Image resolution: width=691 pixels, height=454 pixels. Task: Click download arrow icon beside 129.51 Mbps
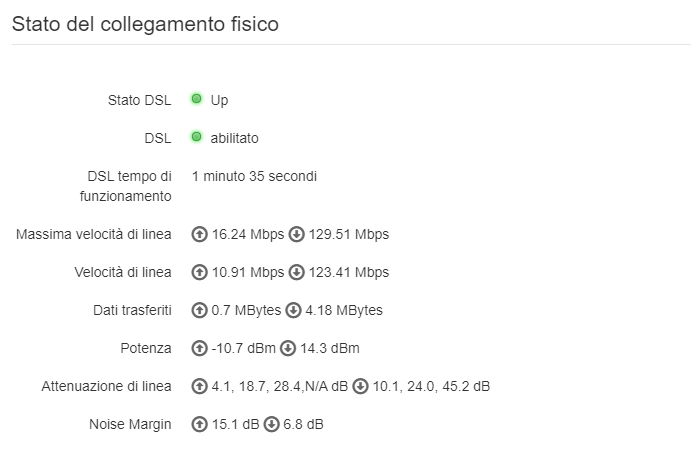(296, 234)
